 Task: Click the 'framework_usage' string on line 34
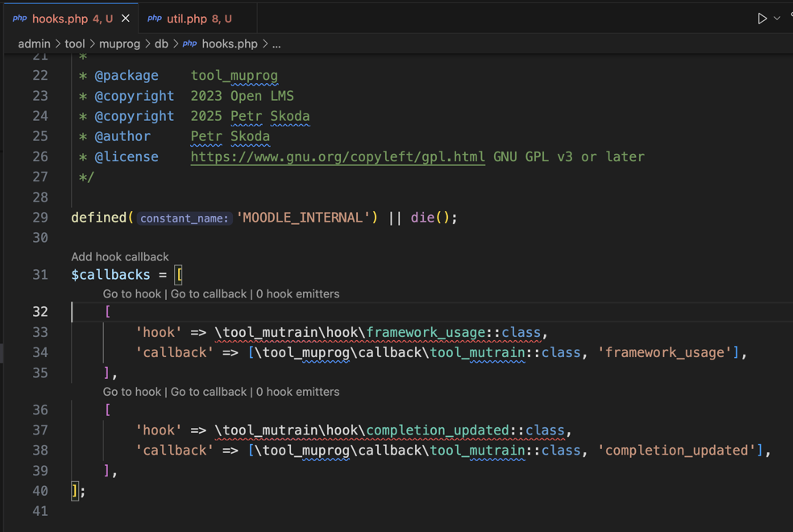coord(665,352)
